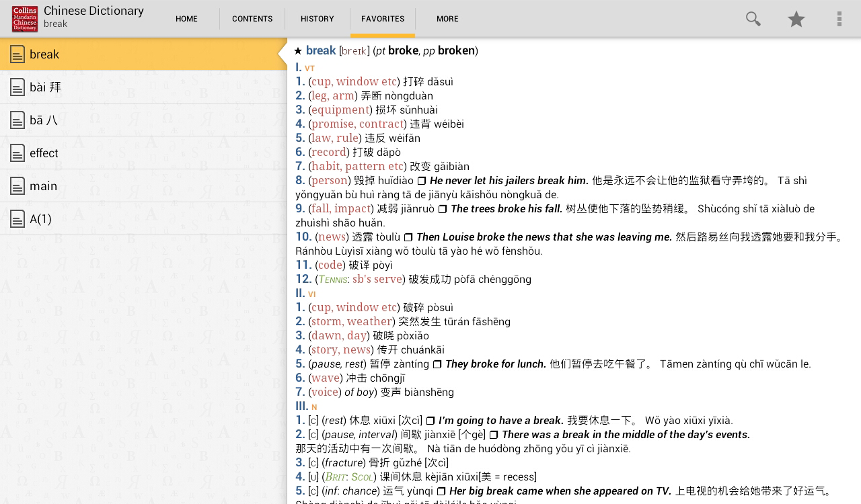Click the Chinese Dictionary title text
This screenshot has width=861, height=504.
(93, 11)
